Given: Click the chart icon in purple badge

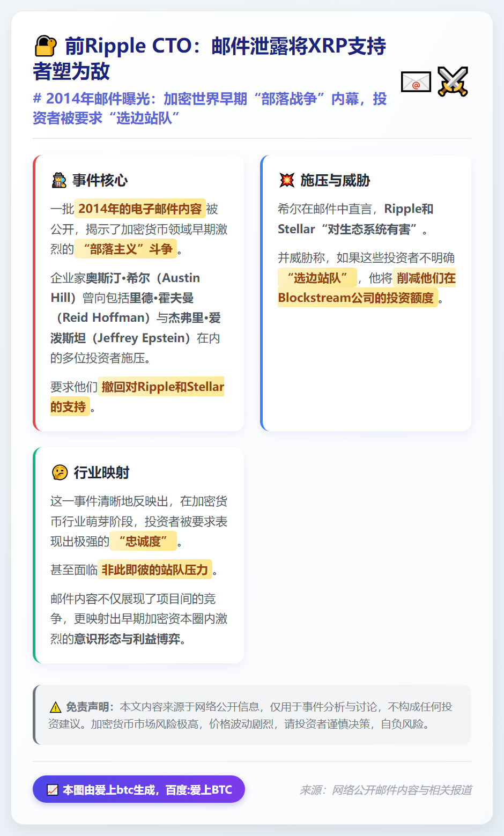Looking at the screenshot, I should coord(53,790).
